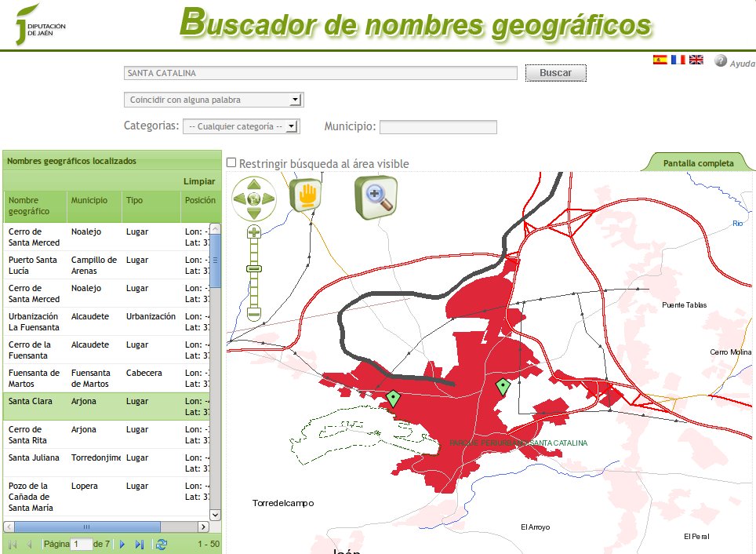
Task: Refresh the results list
Action: (x=162, y=544)
